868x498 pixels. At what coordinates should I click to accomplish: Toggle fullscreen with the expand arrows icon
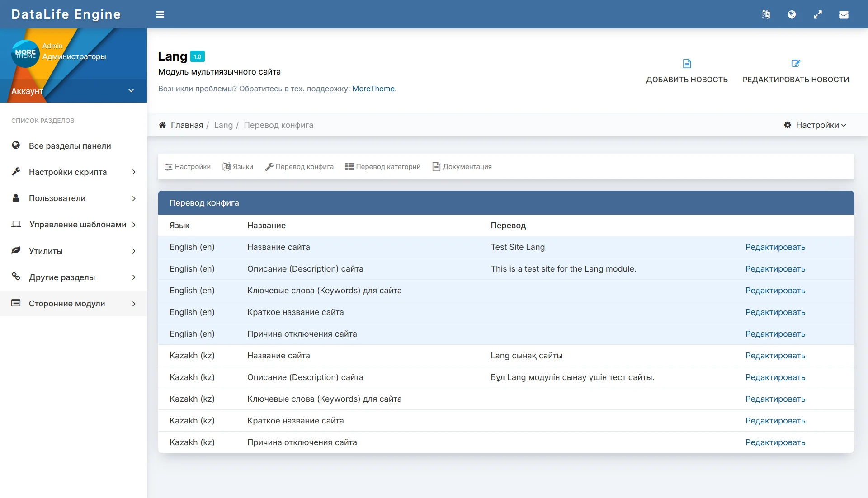click(817, 14)
